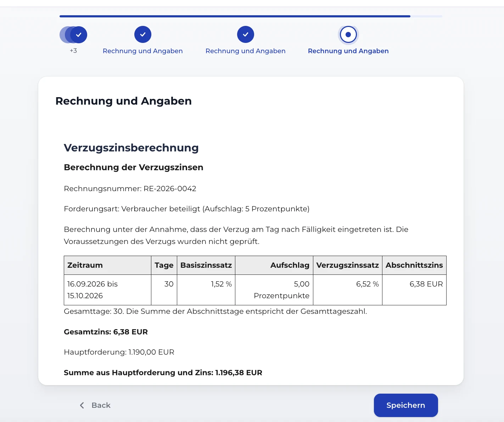Click the checkmark step right after the +3 stack
The width and height of the screenshot is (504, 422).
(143, 35)
